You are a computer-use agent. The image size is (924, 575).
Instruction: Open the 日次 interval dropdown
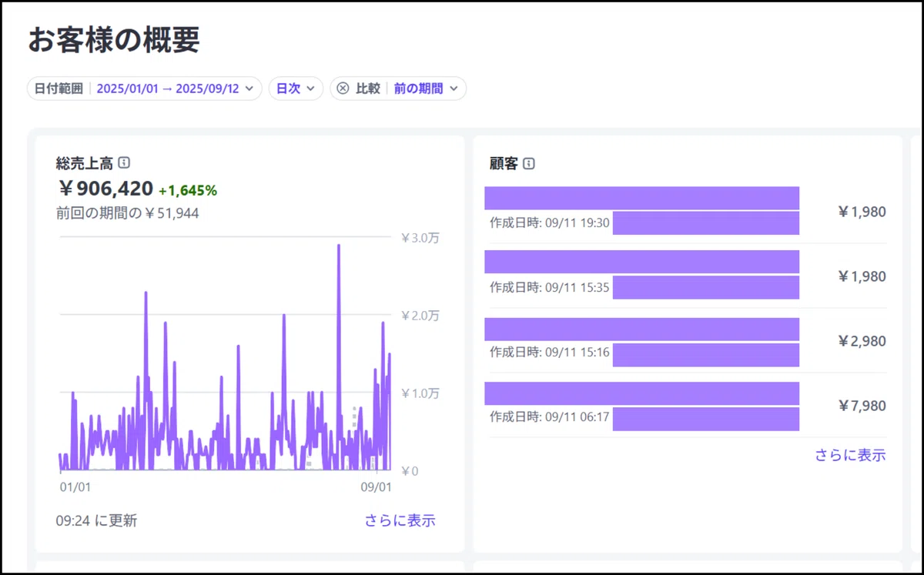click(x=296, y=89)
